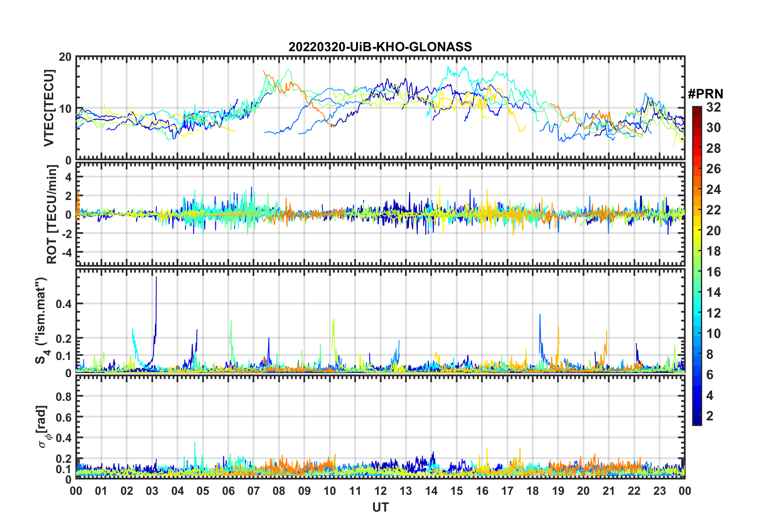
Task: Click colorbar tick label 24
Action: pyautogui.click(x=713, y=189)
